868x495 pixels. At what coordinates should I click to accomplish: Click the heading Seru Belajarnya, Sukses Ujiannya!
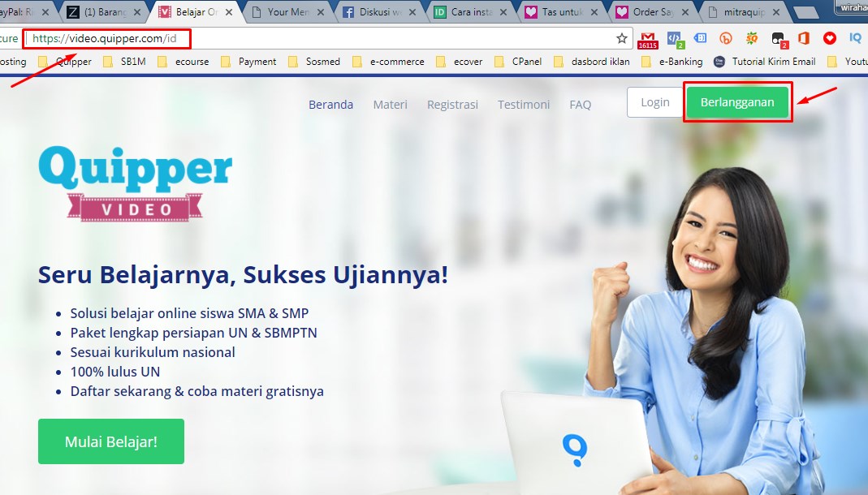[x=243, y=275]
